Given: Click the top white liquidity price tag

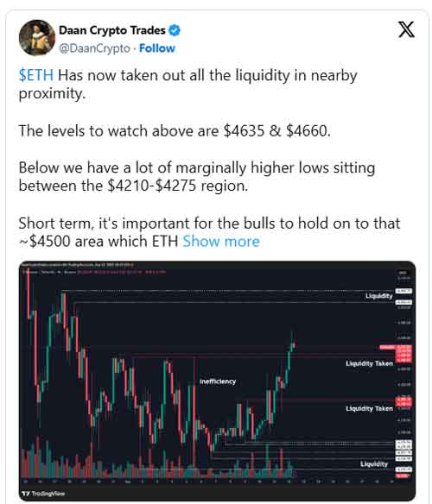Looking at the screenshot, I should 403,291.
